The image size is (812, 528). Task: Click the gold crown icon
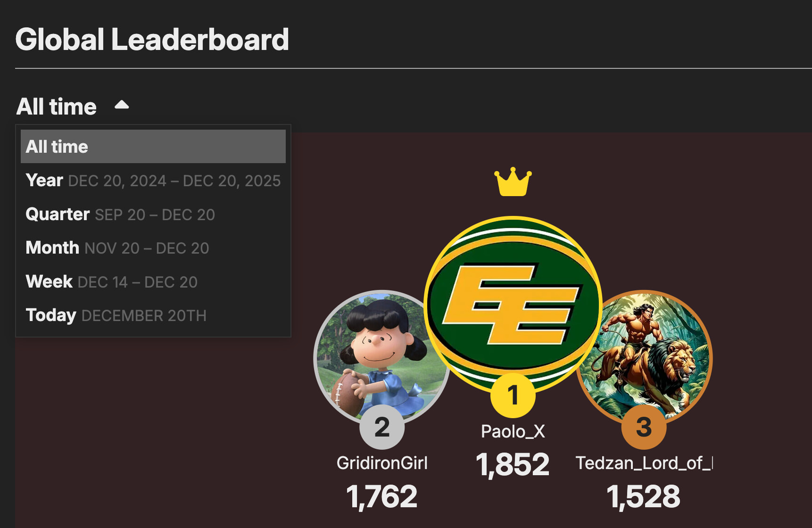click(513, 182)
